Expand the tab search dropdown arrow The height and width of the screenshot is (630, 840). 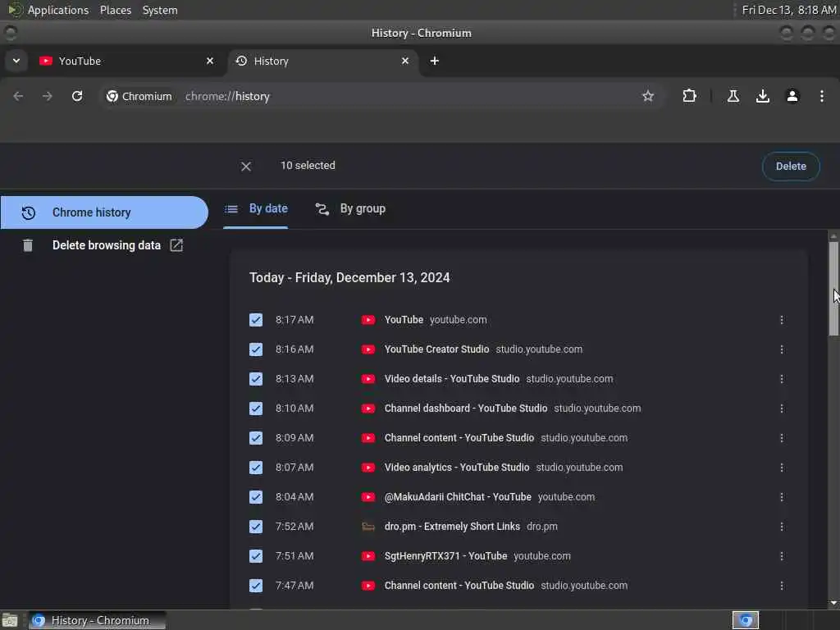16,61
